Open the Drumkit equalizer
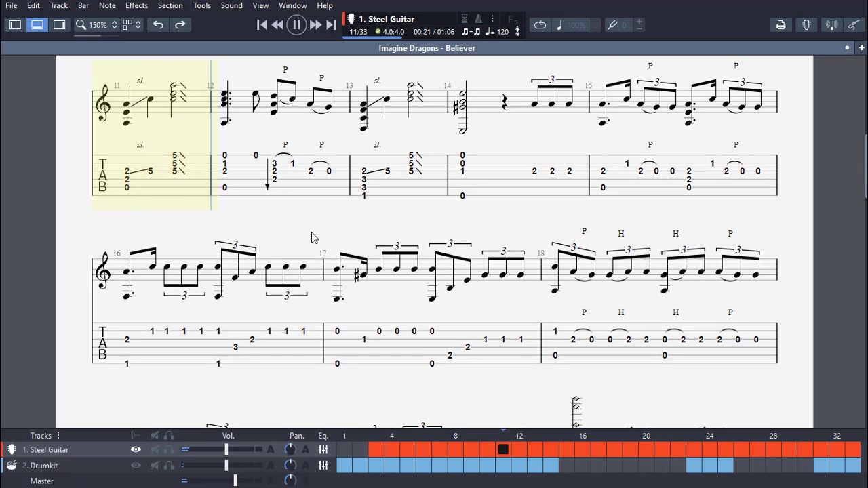This screenshot has height=488, width=868. 323,466
